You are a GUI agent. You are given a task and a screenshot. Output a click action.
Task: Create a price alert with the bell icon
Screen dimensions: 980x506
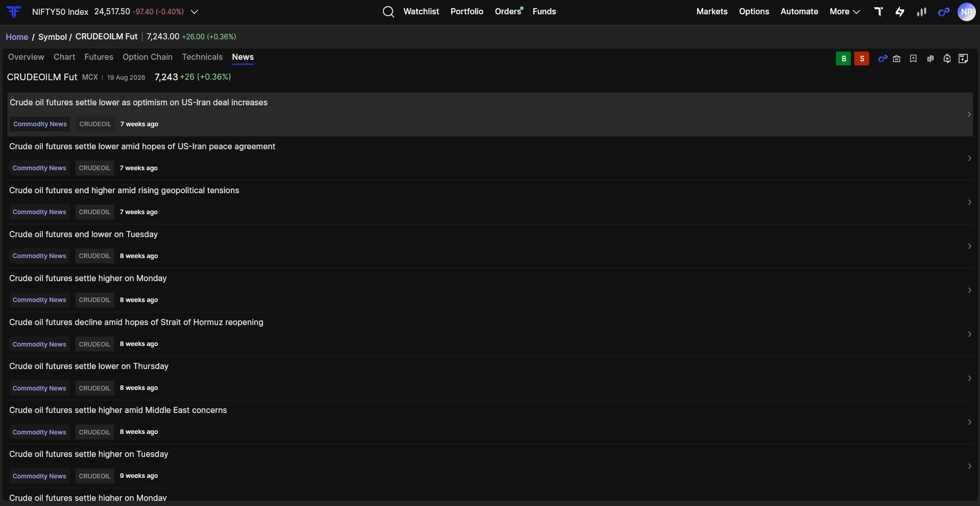[947, 59]
